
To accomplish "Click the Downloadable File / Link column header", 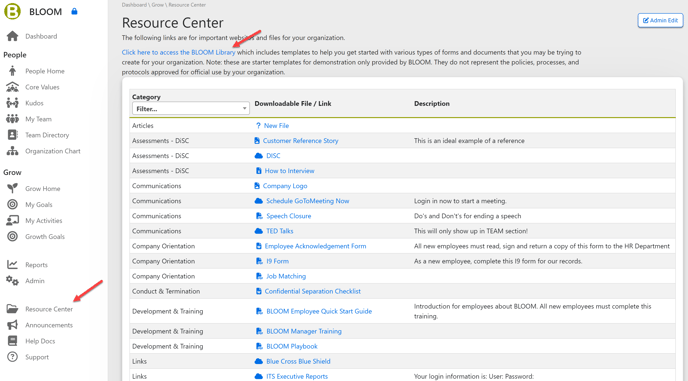I will [293, 104].
